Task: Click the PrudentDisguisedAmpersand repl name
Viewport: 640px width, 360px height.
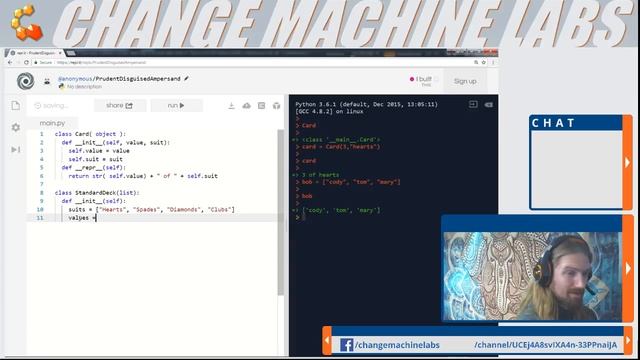Action: (x=138, y=78)
